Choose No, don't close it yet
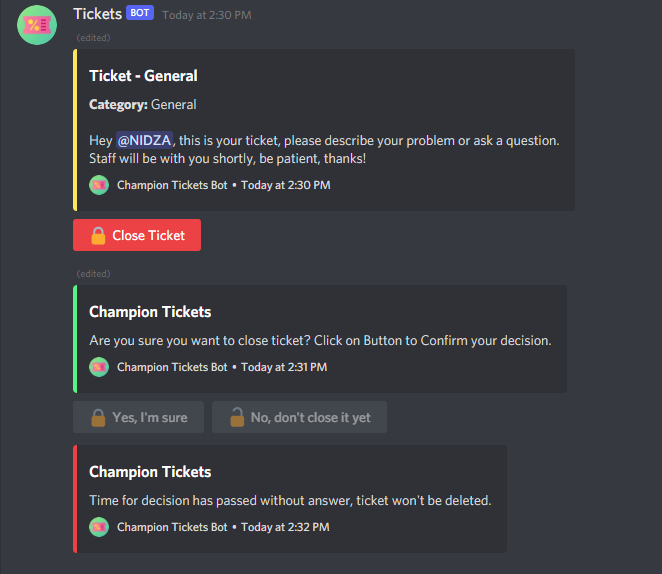This screenshot has width=662, height=574. pyautogui.click(x=299, y=417)
